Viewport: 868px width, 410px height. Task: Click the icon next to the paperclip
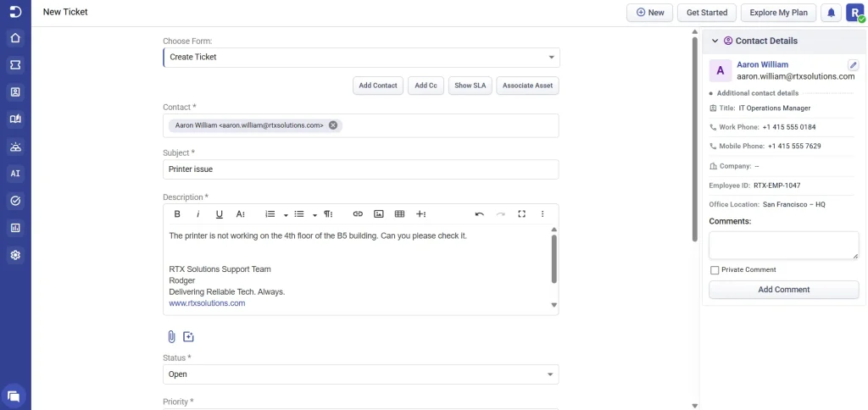coord(188,336)
